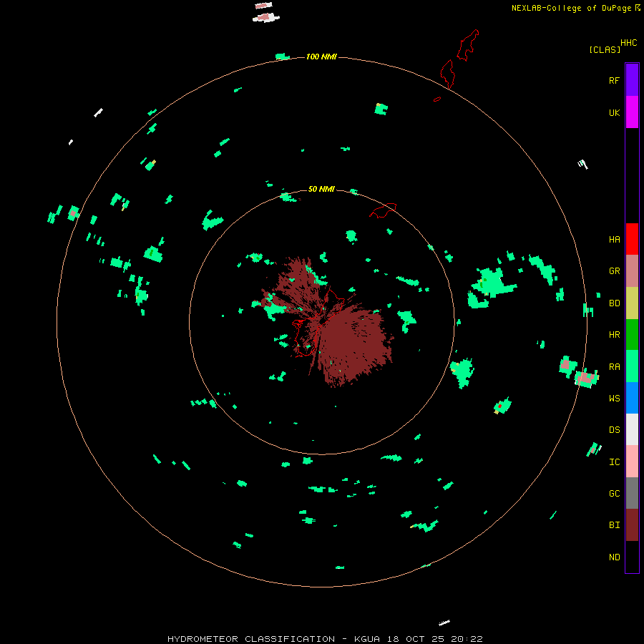The image size is (644, 644).
Task: Click the red HA hail color swatch
Action: coord(632,239)
